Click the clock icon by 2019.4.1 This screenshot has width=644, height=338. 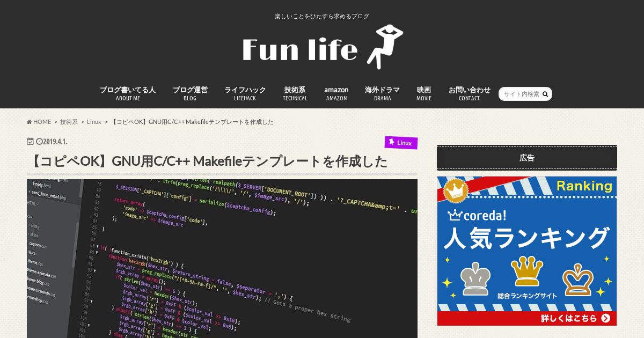(x=39, y=142)
